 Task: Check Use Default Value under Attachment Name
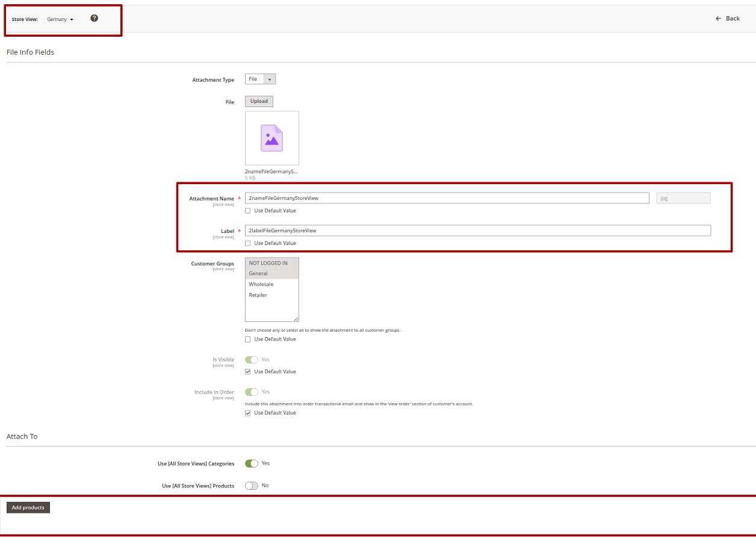point(248,211)
